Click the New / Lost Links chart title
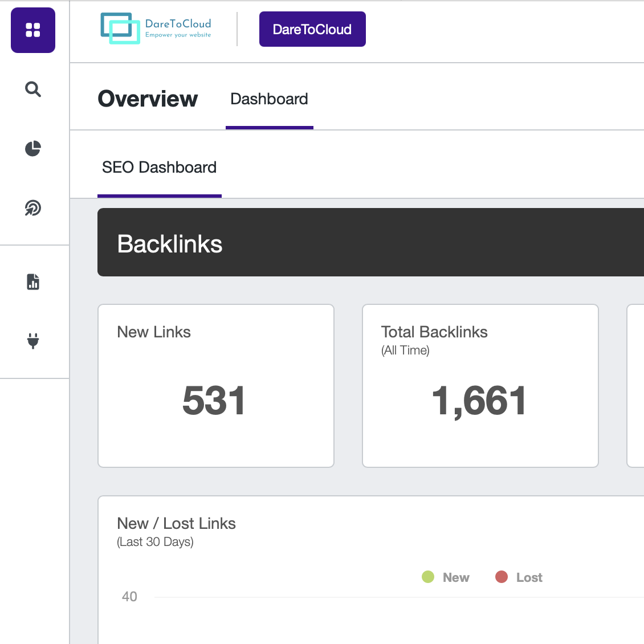The image size is (644, 644). pos(176,524)
